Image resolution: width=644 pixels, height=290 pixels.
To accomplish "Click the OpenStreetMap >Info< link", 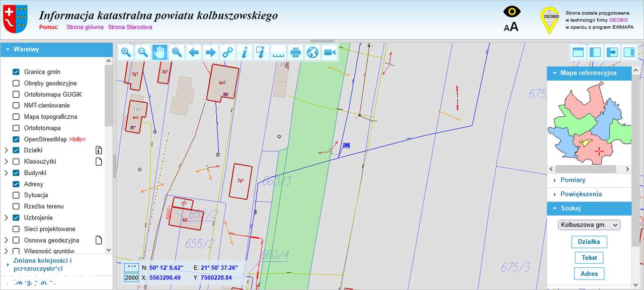I will [77, 139].
